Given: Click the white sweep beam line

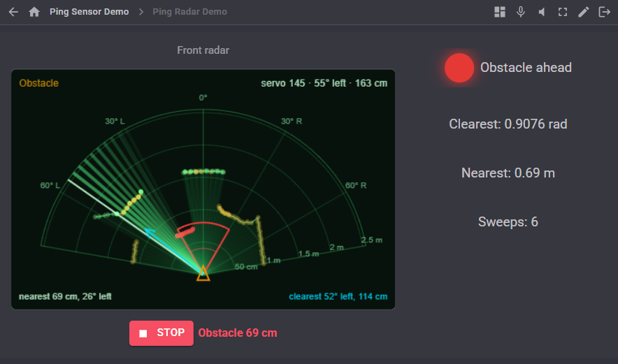Looking at the screenshot, I should click(x=136, y=226).
